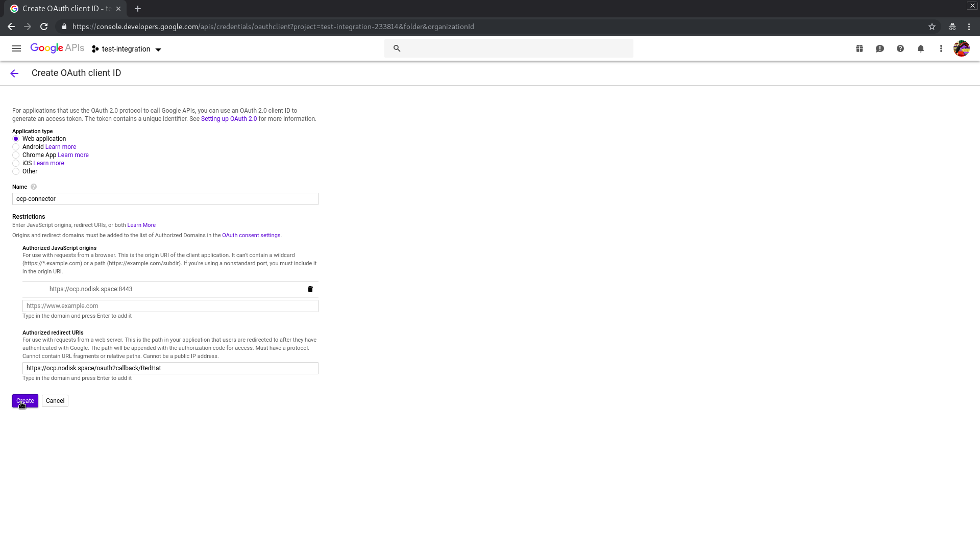
Task: Select Android application type
Action: [16, 147]
